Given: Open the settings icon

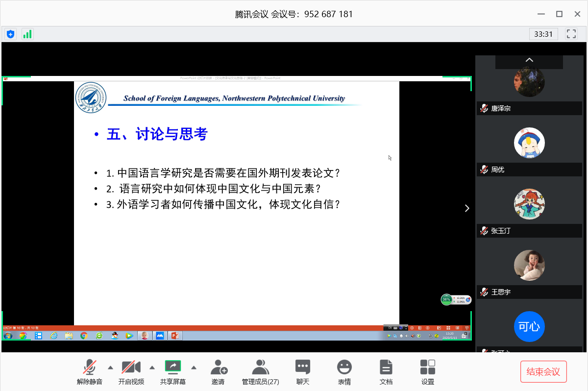Looking at the screenshot, I should tap(428, 372).
